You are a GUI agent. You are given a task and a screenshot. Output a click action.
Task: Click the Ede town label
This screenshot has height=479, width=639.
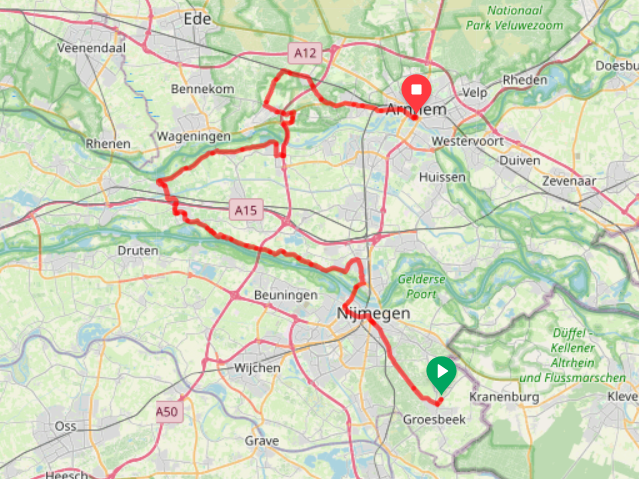197,19
